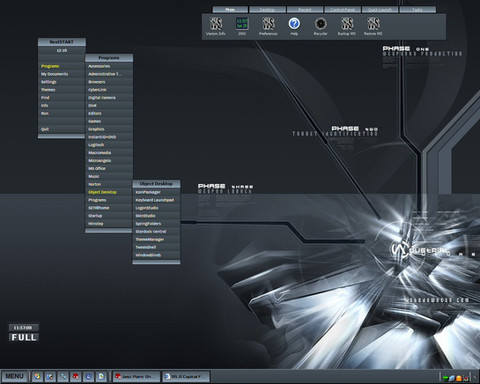Expand Programs in the NextSTART menu
Viewport: 480px width, 384px height.
point(62,66)
